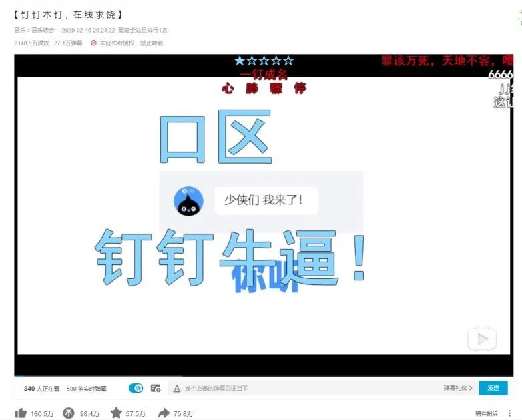The height and width of the screenshot is (420, 522).
Task: Click the thumbs-up like icon
Action: tap(21, 413)
